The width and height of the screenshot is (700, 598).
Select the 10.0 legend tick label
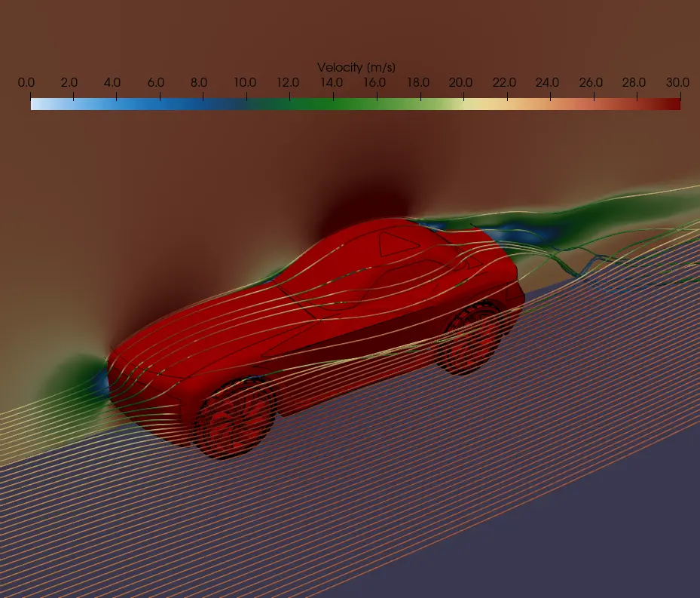pyautogui.click(x=245, y=83)
